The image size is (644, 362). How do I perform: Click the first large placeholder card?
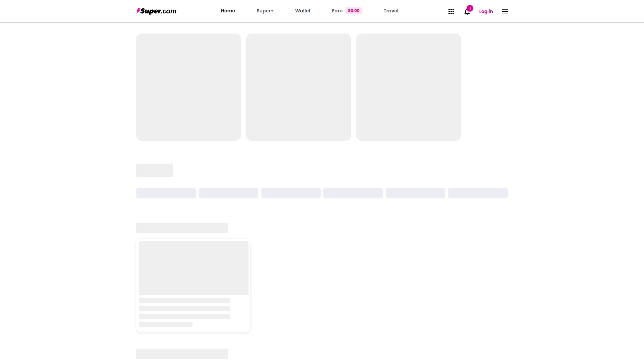pos(188,87)
